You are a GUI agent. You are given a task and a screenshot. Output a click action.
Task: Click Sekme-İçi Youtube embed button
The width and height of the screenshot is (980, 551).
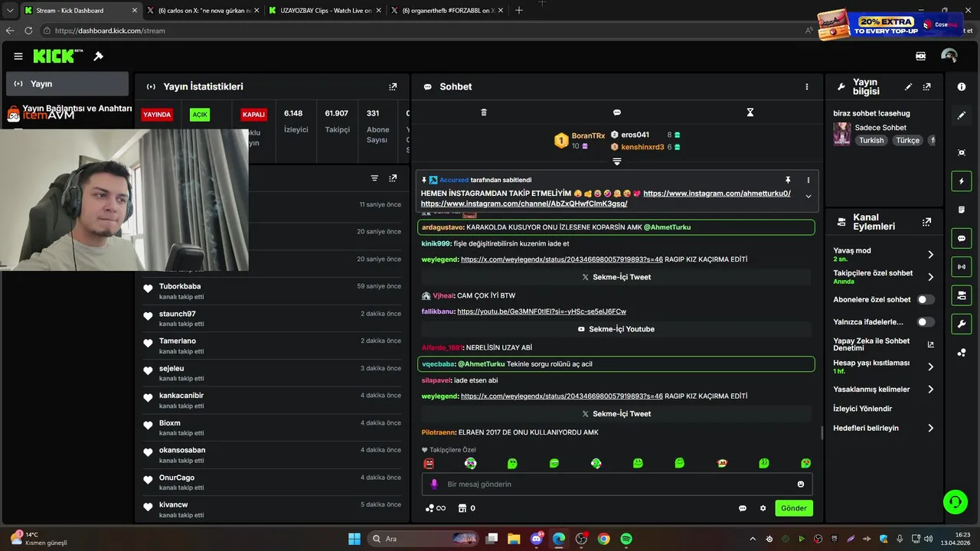point(616,329)
